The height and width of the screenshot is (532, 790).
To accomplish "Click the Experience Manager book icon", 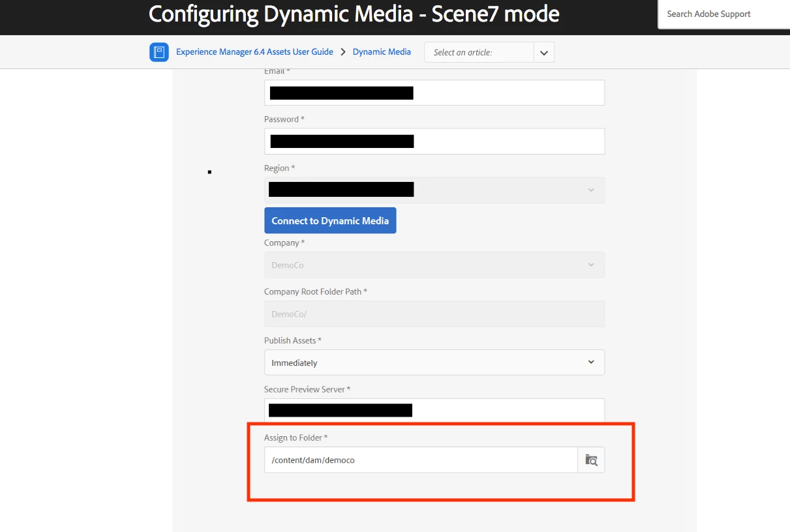I will coord(159,52).
